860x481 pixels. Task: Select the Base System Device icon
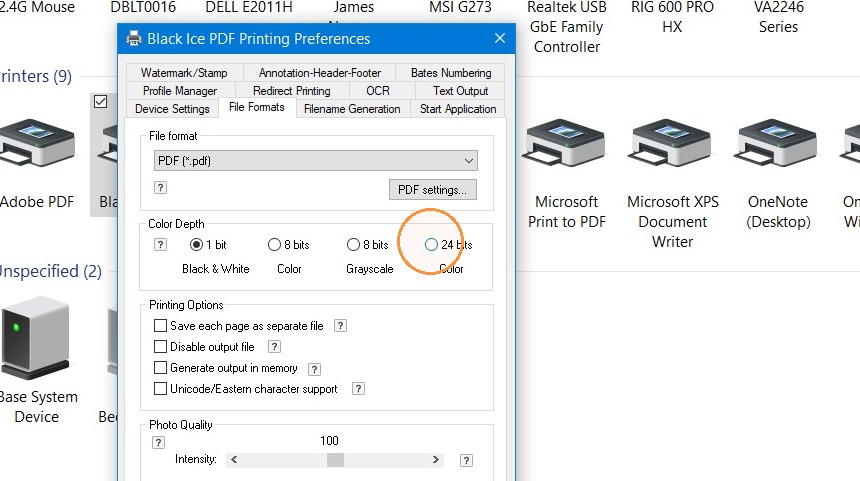click(x=36, y=337)
